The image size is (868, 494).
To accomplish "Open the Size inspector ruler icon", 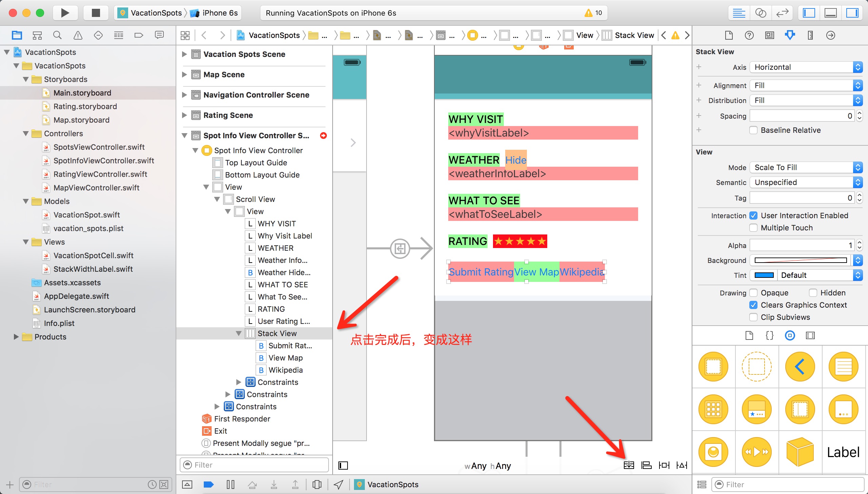I will click(x=810, y=35).
